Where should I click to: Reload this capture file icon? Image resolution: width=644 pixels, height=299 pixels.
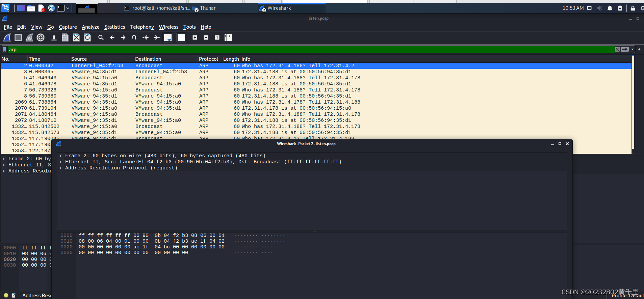(x=87, y=37)
